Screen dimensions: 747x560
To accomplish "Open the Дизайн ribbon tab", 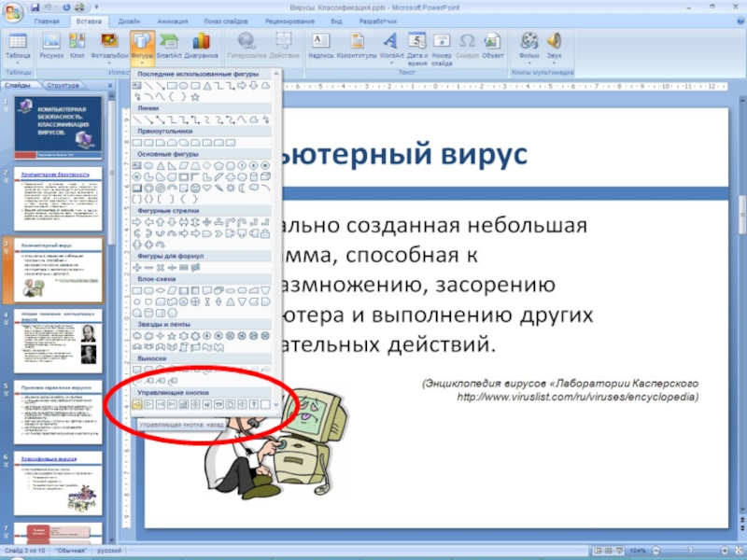I will [x=129, y=21].
